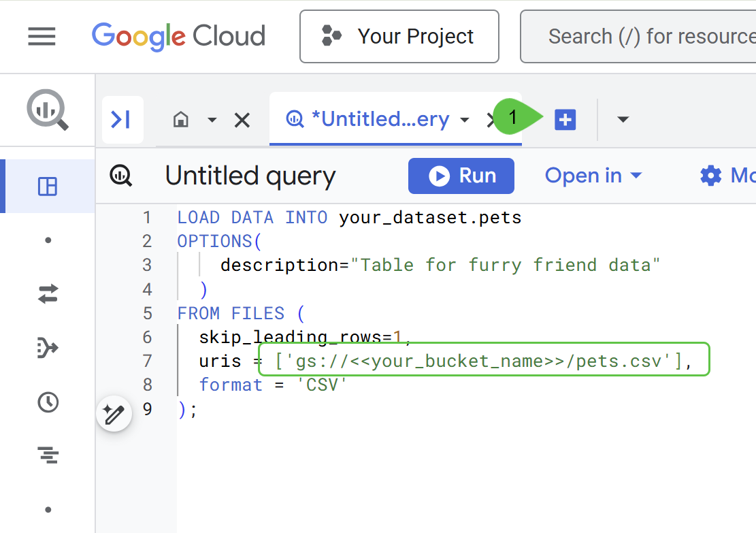Open the Your Project selector
The width and height of the screenshot is (756, 533).
399,37
